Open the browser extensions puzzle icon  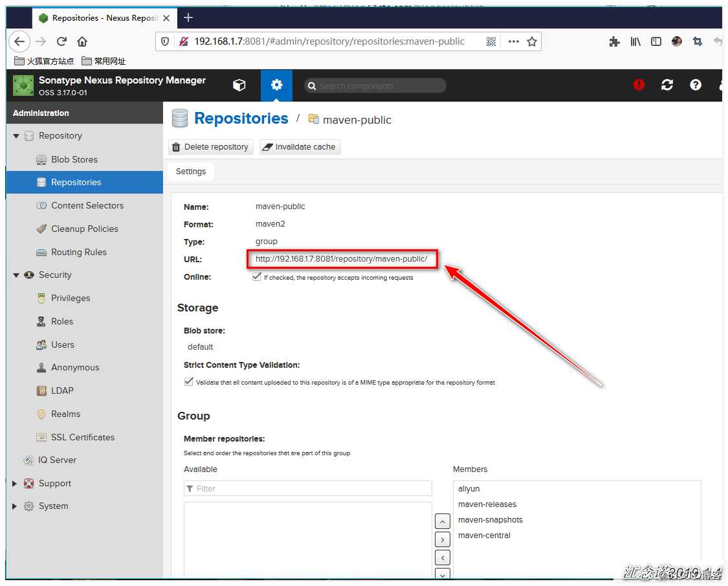(x=614, y=42)
